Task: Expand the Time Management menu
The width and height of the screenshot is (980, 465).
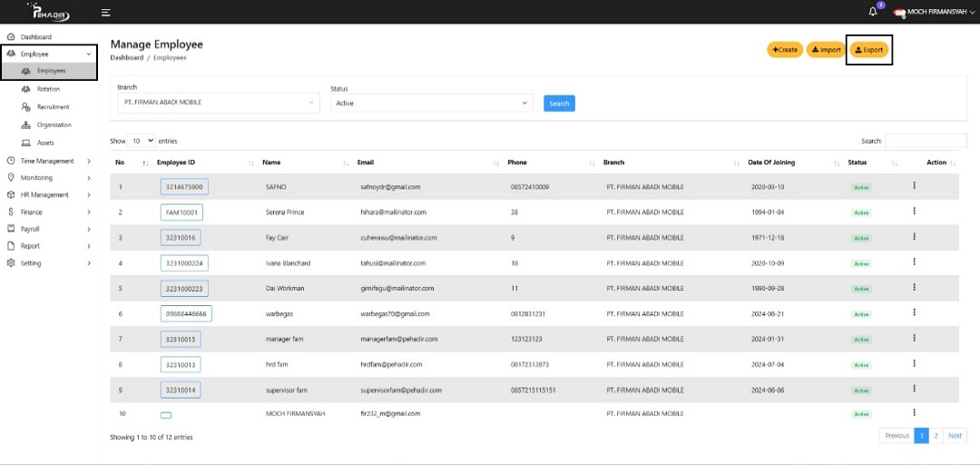Action: [48, 161]
